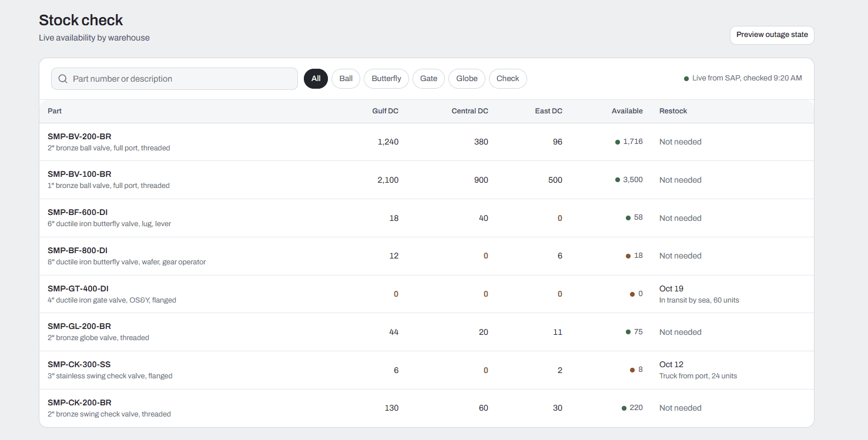Sort by the Available column header
This screenshot has width=868, height=440.
tap(627, 111)
